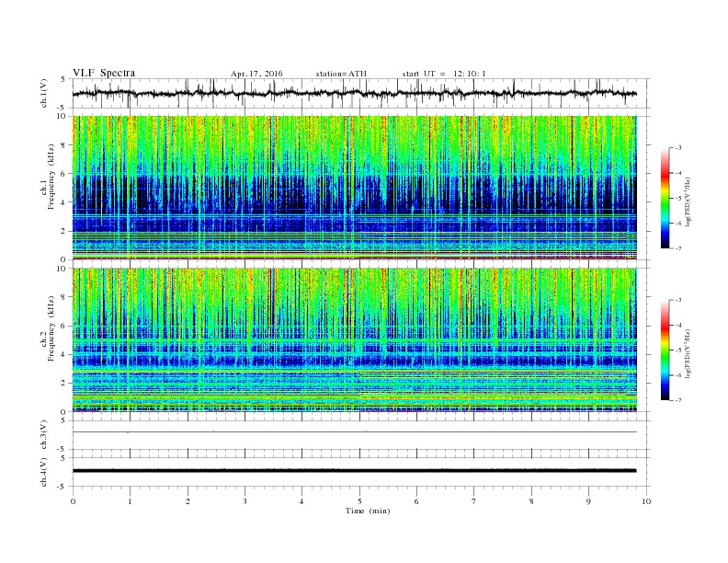The image size is (728, 563).
Task: Click the "station=ATH" label
Action: pos(341,74)
